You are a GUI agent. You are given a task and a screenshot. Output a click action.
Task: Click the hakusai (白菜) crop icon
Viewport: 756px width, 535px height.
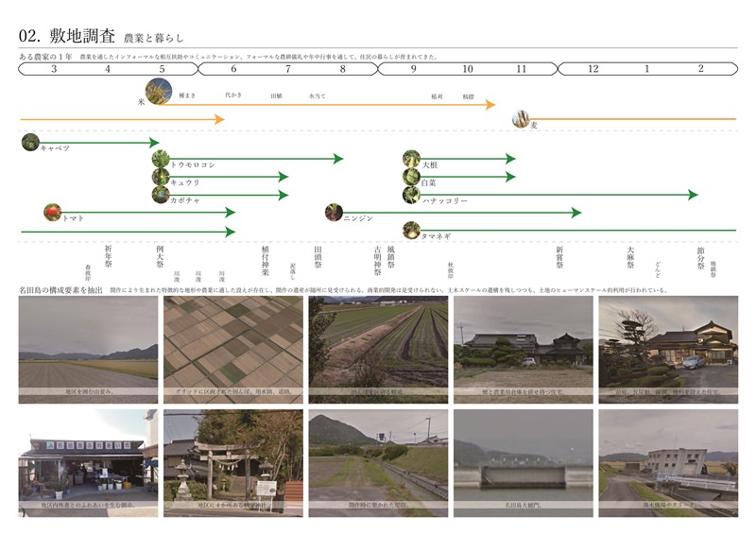(x=411, y=177)
